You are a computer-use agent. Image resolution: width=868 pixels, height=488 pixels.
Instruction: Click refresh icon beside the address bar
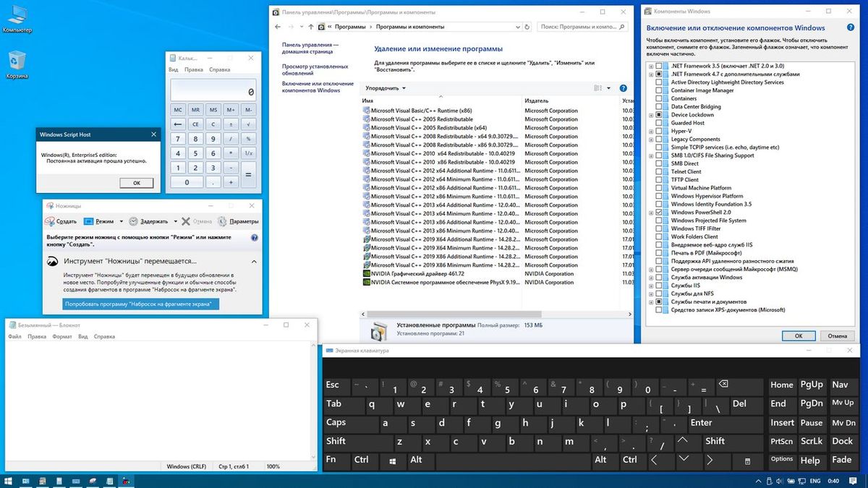point(527,27)
